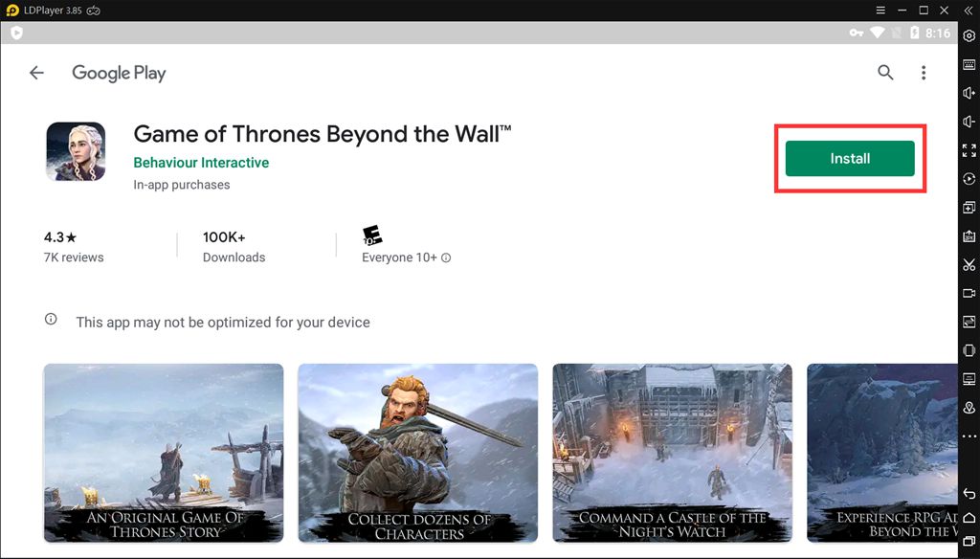This screenshot has height=559, width=980.
Task: Open the operation recorder in the sidebar
Action: [969, 179]
